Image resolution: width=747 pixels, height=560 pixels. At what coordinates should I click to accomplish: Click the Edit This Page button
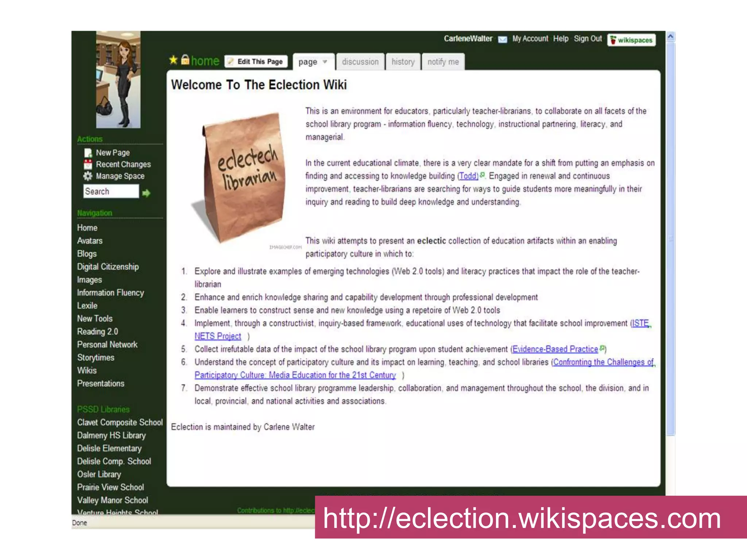pos(256,62)
